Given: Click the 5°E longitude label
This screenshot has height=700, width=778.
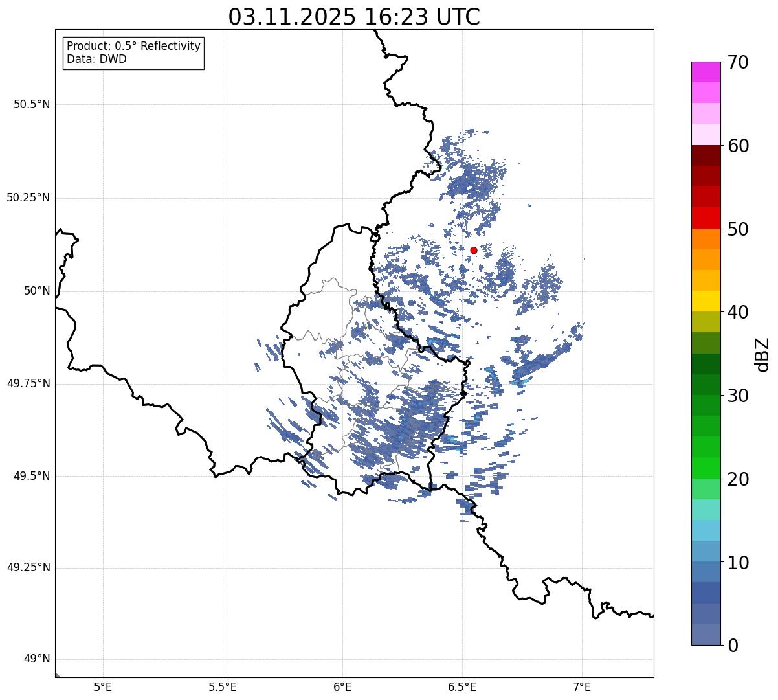Looking at the screenshot, I should tap(103, 686).
